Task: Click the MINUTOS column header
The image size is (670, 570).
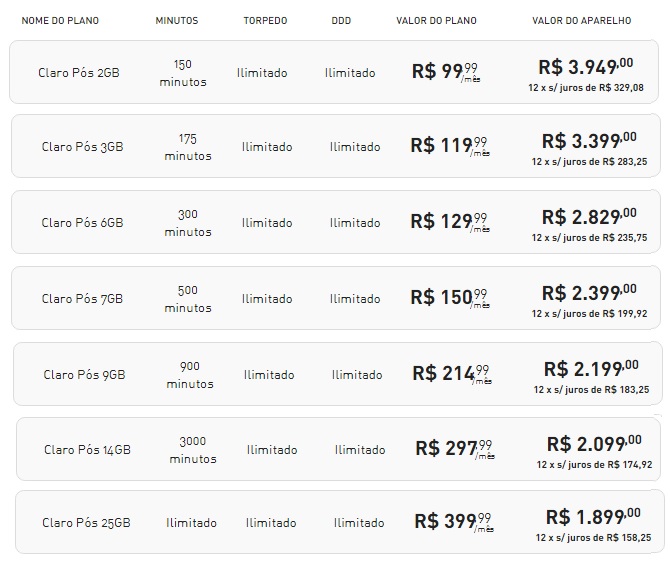Action: (177, 21)
